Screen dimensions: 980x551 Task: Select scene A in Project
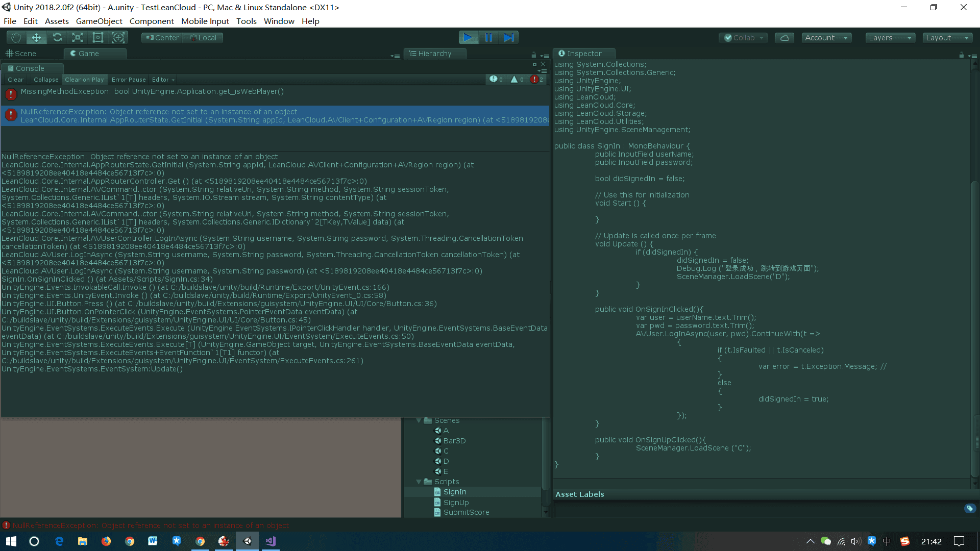pyautogui.click(x=442, y=431)
